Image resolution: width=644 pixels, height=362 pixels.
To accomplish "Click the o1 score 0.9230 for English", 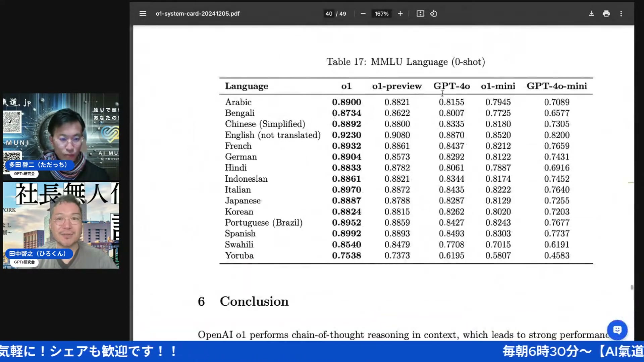I will point(346,135).
